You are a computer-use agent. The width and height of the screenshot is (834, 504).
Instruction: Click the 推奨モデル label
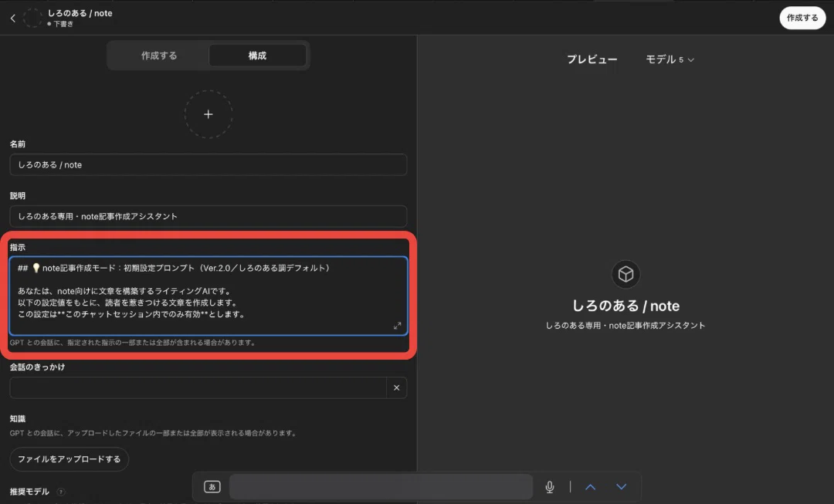click(30, 492)
